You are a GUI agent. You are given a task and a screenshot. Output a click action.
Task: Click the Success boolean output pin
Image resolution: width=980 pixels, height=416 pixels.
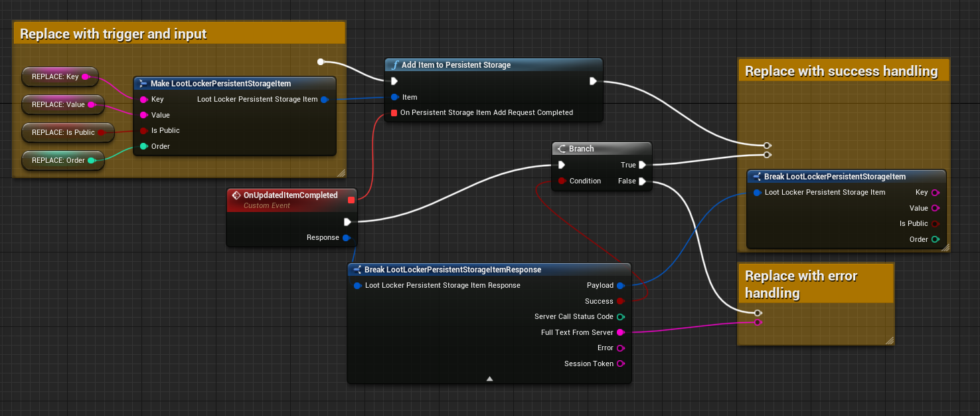coord(621,301)
